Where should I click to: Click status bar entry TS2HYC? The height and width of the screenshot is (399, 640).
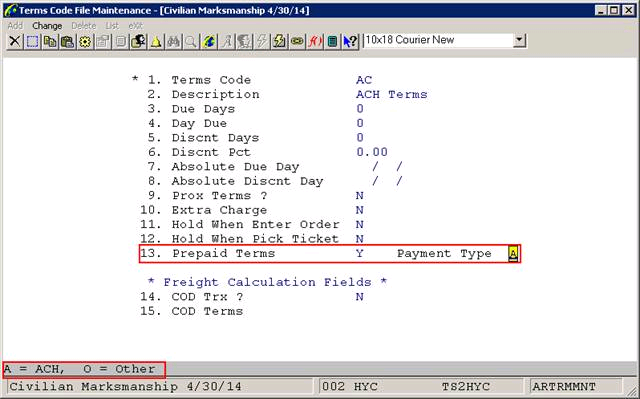point(465,386)
